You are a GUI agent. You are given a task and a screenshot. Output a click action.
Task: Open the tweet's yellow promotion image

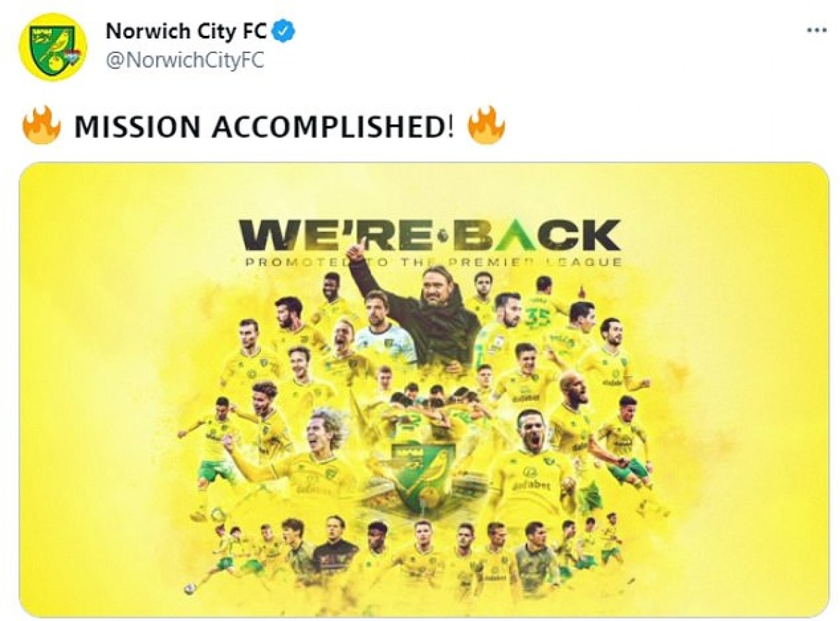(423, 390)
